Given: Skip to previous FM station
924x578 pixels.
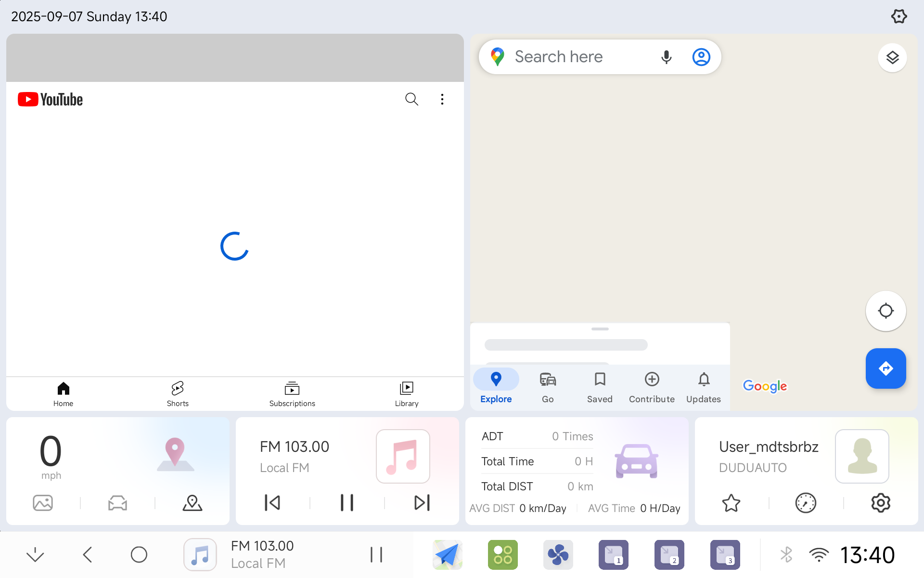Looking at the screenshot, I should [272, 503].
